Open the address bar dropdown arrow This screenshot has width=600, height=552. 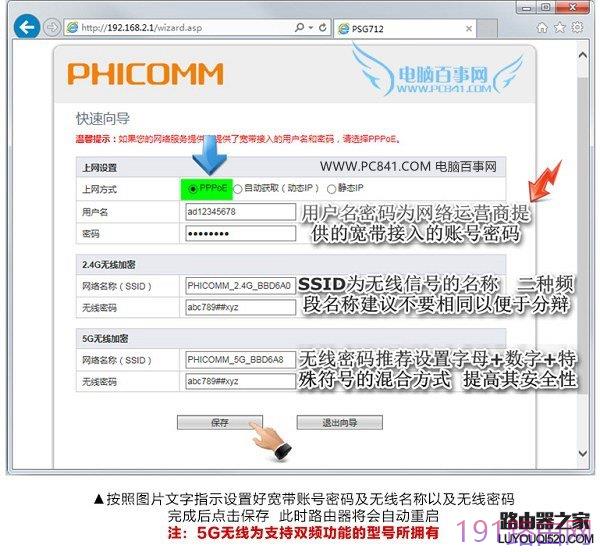[x=311, y=28]
